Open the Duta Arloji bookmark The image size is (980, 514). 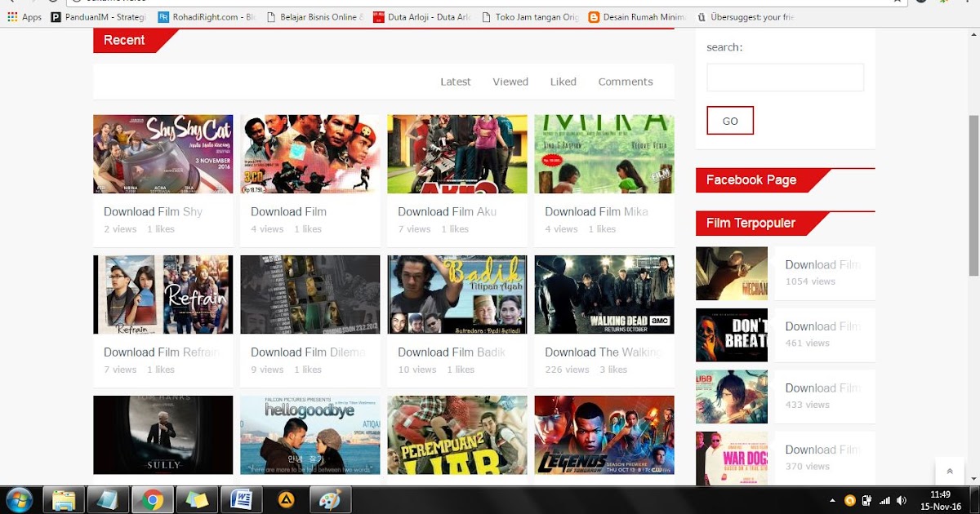click(421, 16)
